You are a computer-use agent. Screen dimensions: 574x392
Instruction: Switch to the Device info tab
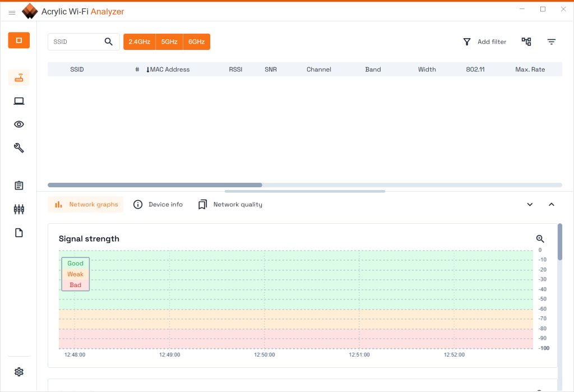point(158,205)
